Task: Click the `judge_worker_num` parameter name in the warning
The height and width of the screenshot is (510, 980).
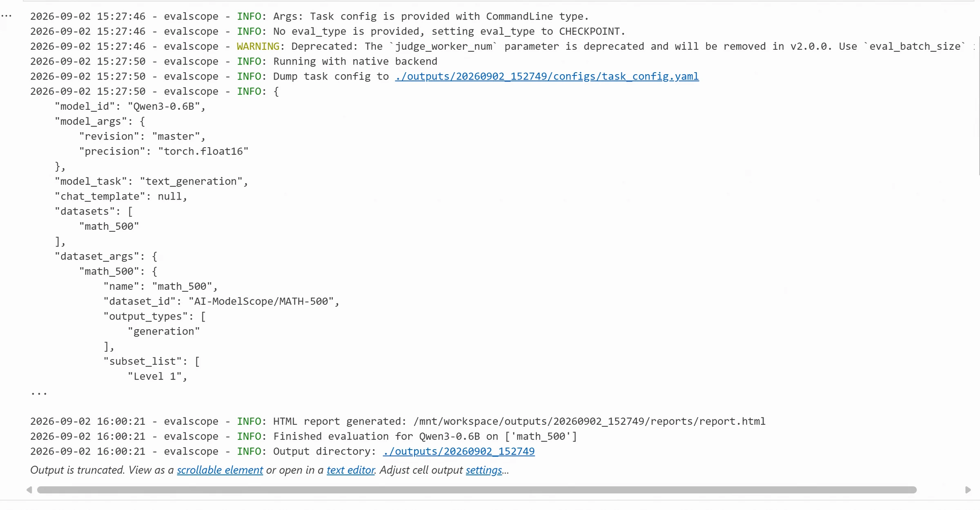Action: tap(443, 46)
